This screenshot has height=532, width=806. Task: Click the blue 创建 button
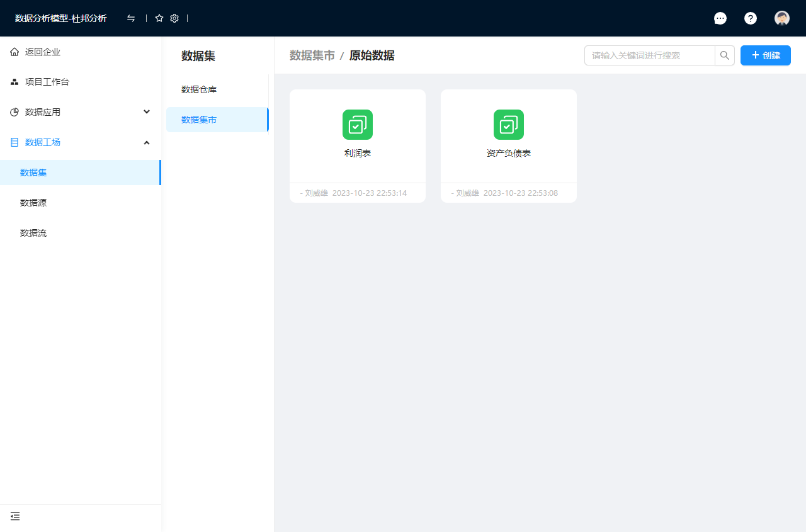pos(765,55)
